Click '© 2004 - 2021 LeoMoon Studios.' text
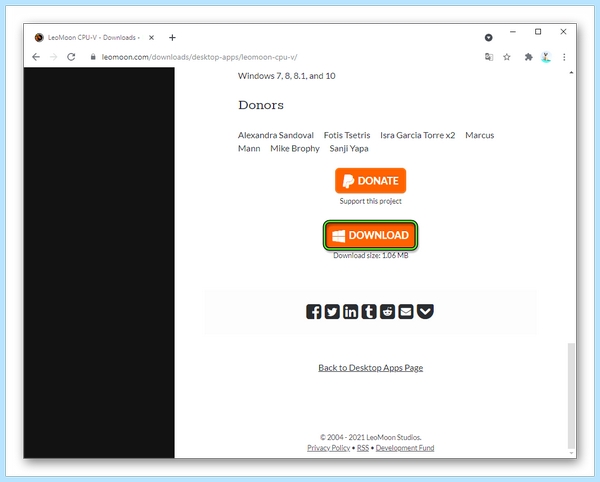The image size is (600, 482). click(x=370, y=437)
